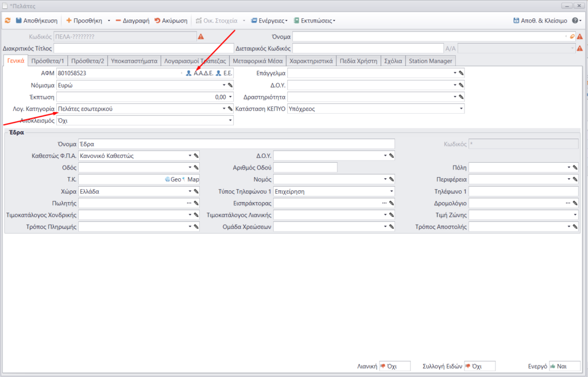Toggle the Ενεργό Ναι switch
This screenshot has height=377, width=588.
point(560,366)
